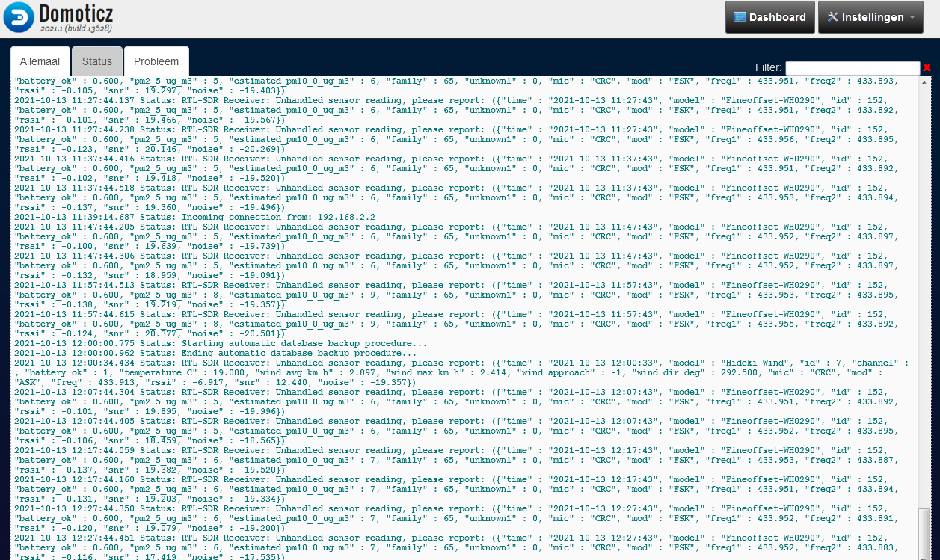This screenshot has height=560, width=940.
Task: Select 'Starting automatic database backup procedure' line
Action: point(221,343)
